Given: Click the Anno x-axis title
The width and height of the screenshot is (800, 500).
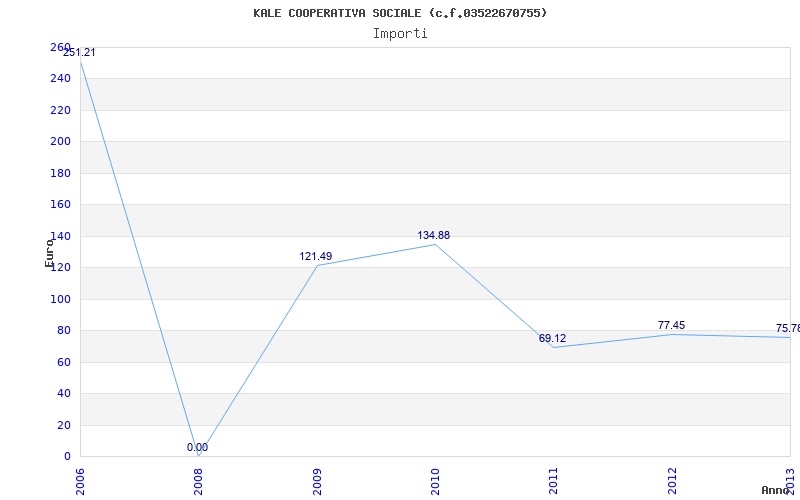Looking at the screenshot, I should (775, 490).
